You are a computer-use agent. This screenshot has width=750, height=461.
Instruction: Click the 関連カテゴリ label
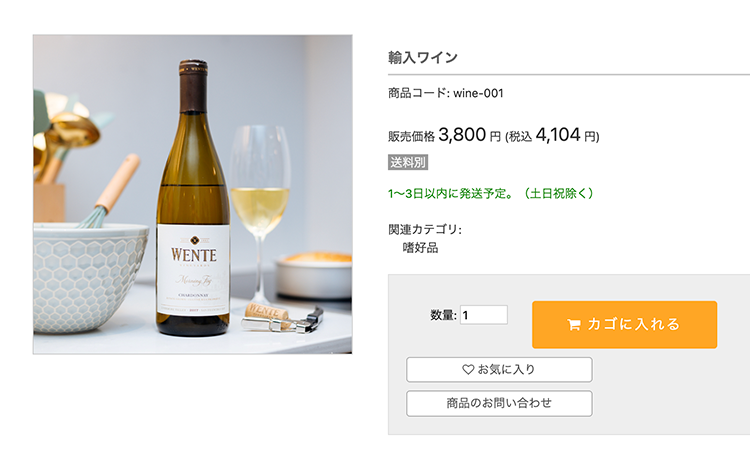click(x=424, y=229)
